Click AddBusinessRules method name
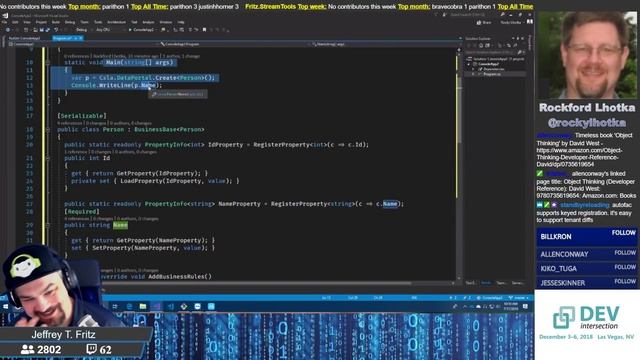The image size is (640, 360). pos(178,276)
